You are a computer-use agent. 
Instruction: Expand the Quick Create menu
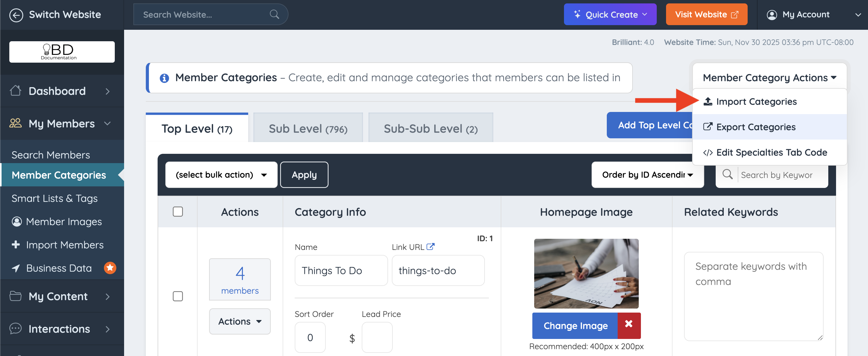610,15
